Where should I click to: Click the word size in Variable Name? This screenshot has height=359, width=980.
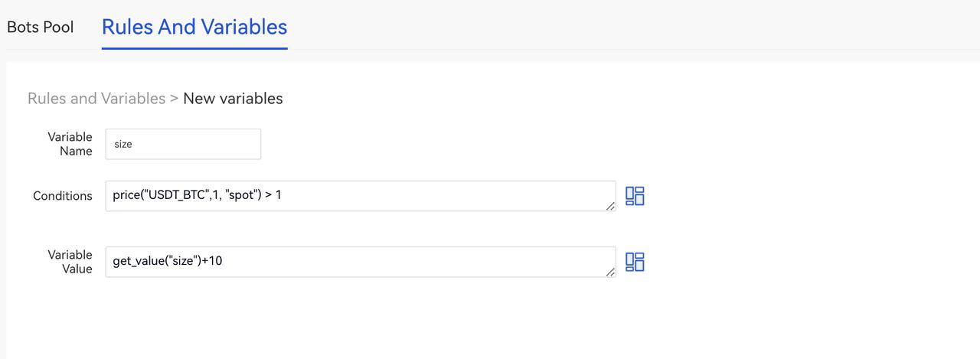pyautogui.click(x=123, y=144)
